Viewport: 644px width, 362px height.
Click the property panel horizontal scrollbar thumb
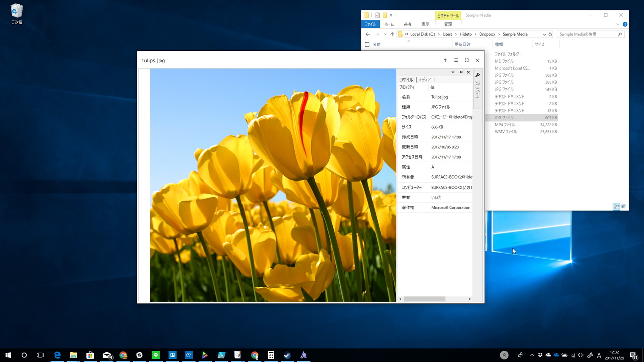424,299
